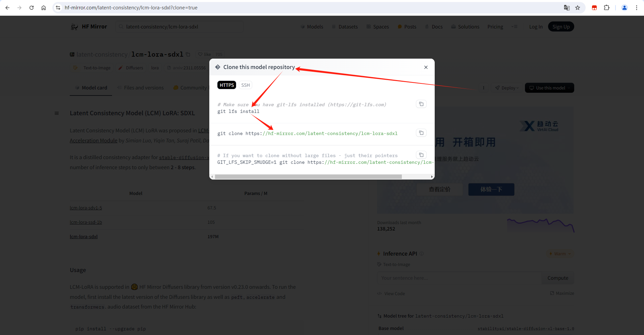The image size is (644, 335).
Task: Click the Sign Up button
Action: tap(561, 27)
